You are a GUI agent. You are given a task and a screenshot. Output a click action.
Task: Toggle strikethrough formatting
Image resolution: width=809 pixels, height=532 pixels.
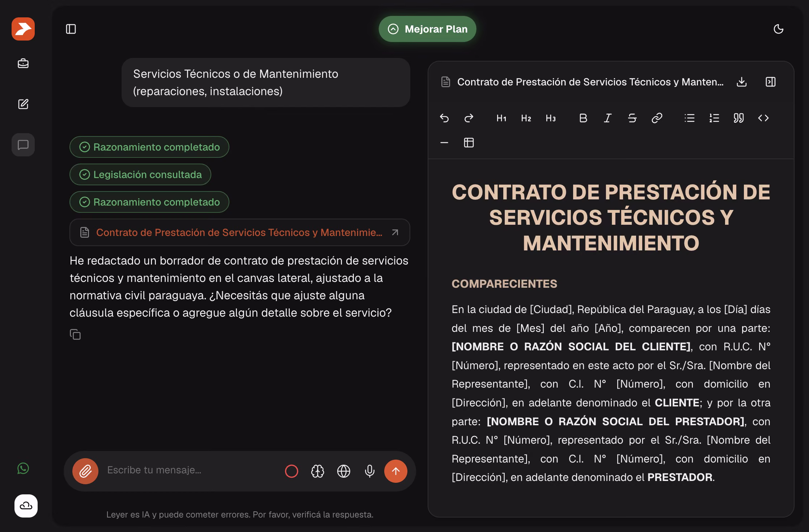(632, 118)
